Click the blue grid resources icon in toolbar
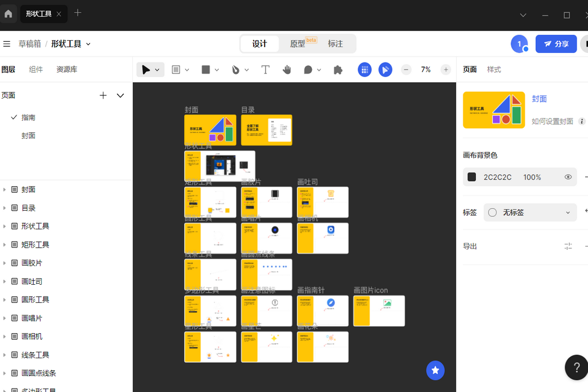Viewport: 588px width, 392px height. (364, 70)
